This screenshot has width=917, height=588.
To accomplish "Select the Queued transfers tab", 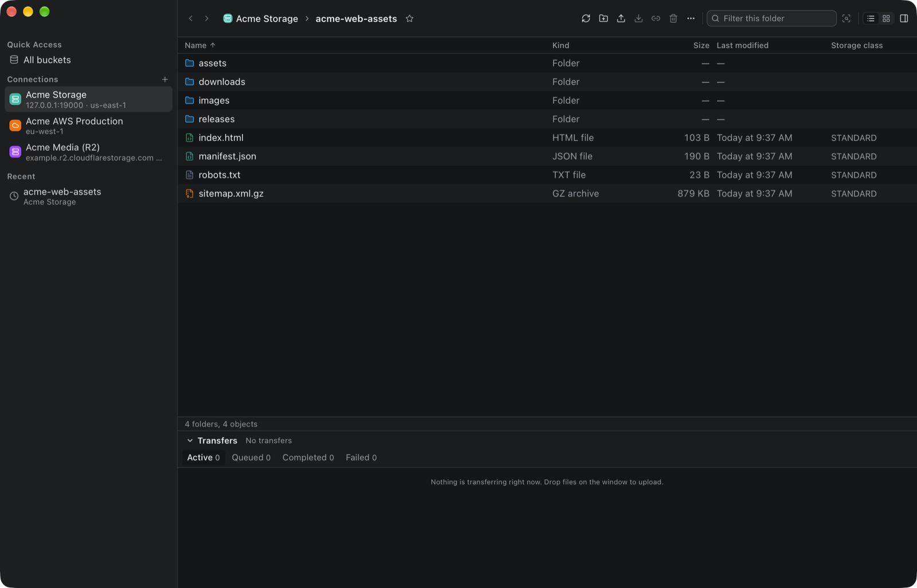I will coord(251,457).
